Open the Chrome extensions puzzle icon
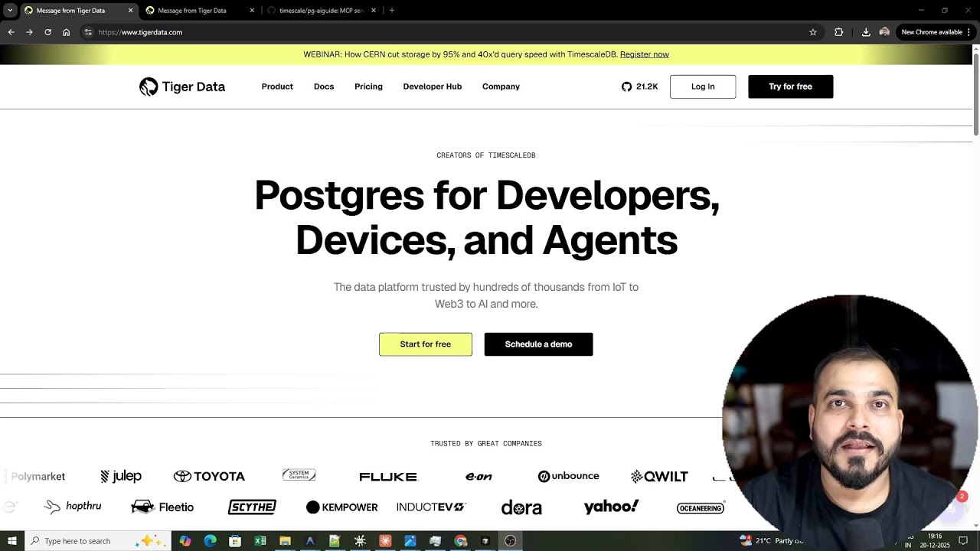 click(x=838, y=32)
